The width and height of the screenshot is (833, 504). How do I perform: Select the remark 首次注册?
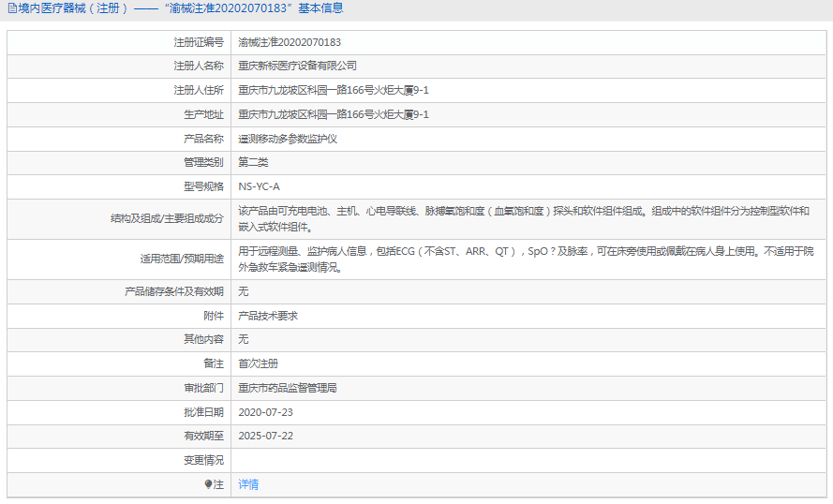[x=259, y=363]
